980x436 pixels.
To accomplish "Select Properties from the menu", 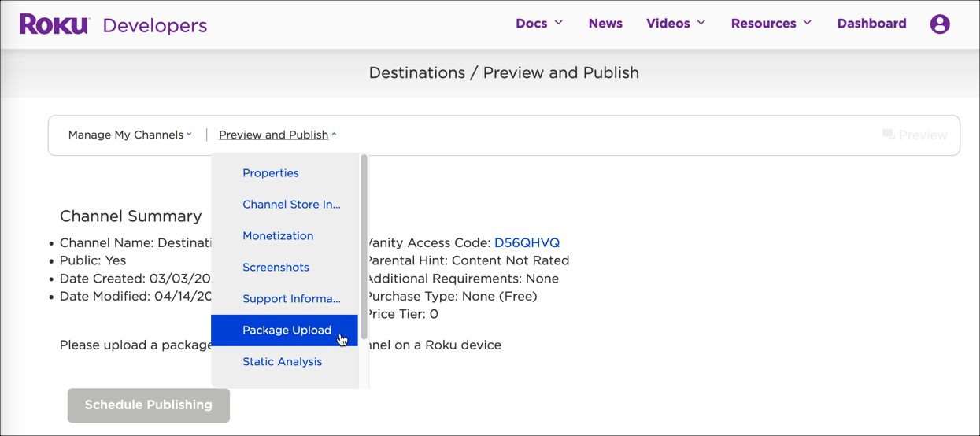I will coord(270,173).
